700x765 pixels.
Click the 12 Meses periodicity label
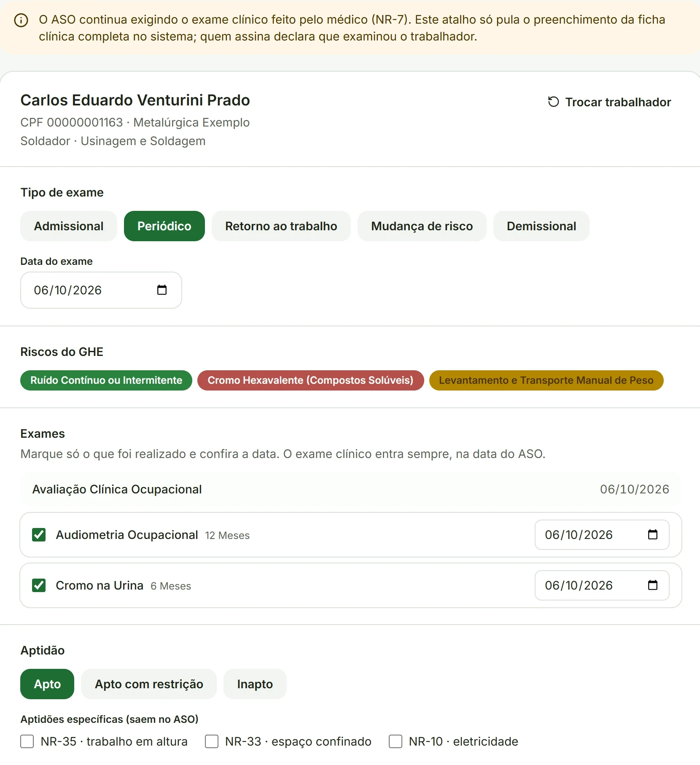coord(227,536)
